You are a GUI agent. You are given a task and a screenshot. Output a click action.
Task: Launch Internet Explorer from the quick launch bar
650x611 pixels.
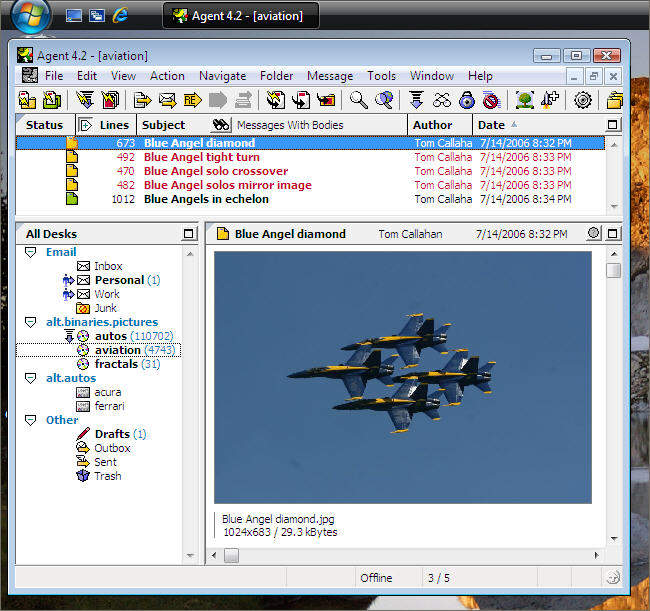click(121, 15)
